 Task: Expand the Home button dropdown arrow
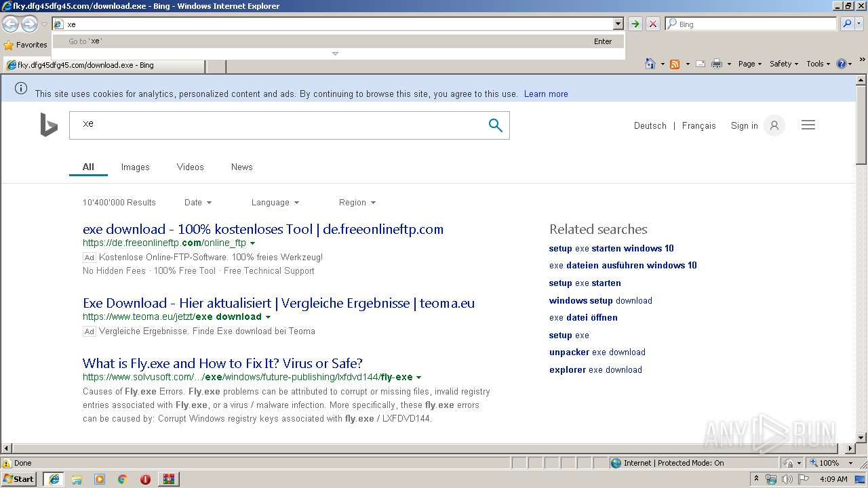pos(663,64)
